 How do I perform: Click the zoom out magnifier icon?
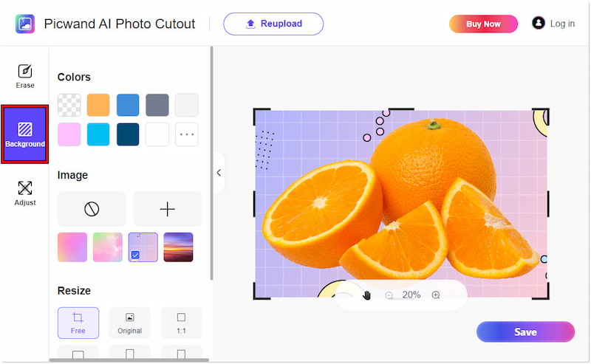(389, 295)
